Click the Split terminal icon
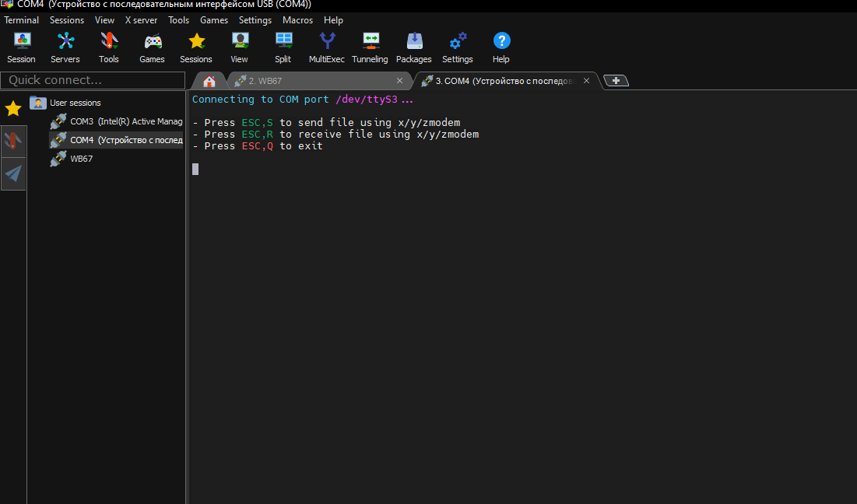This screenshot has width=857, height=504. coord(283,47)
